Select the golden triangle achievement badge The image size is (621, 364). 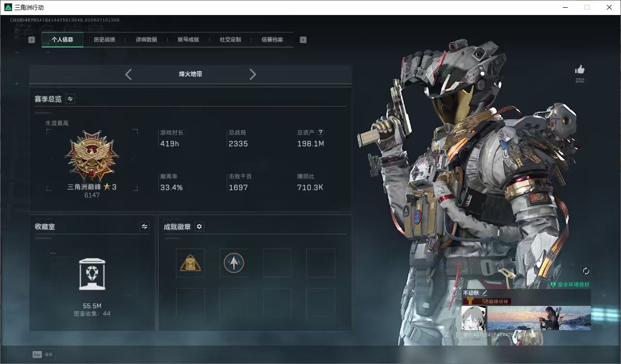point(190,263)
